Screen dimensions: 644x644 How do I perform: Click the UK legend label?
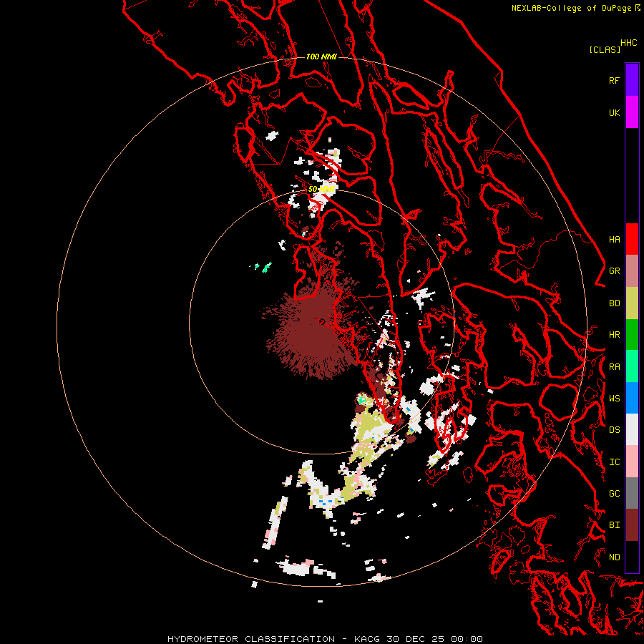point(614,112)
